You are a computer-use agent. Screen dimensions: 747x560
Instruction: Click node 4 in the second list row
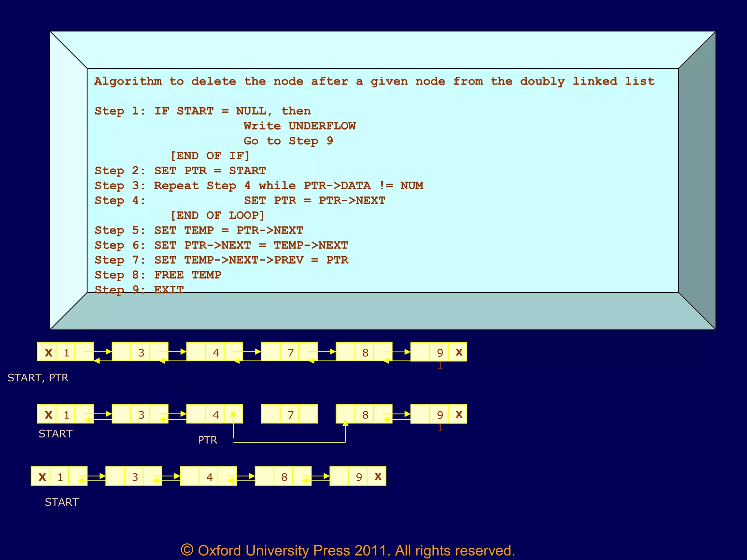tap(216, 415)
